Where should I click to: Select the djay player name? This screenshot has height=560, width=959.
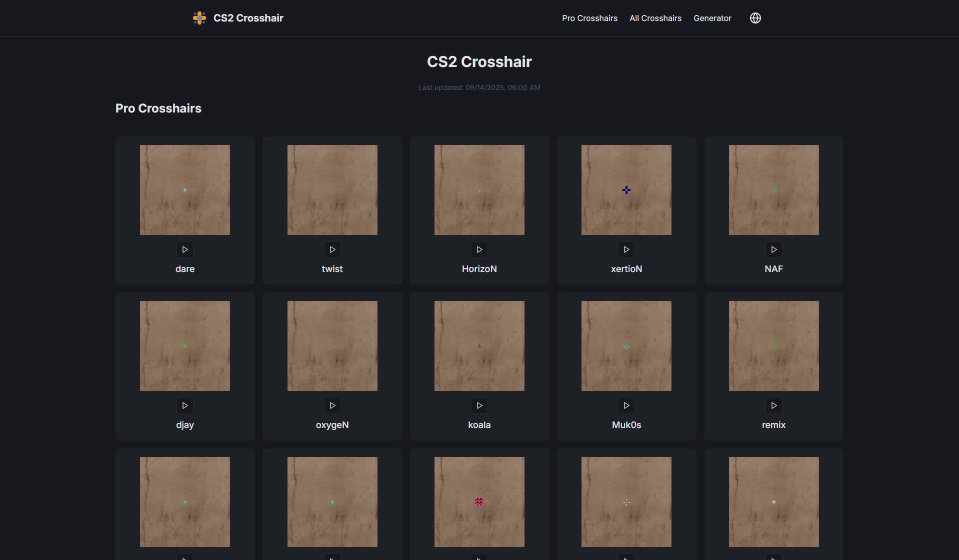point(185,425)
